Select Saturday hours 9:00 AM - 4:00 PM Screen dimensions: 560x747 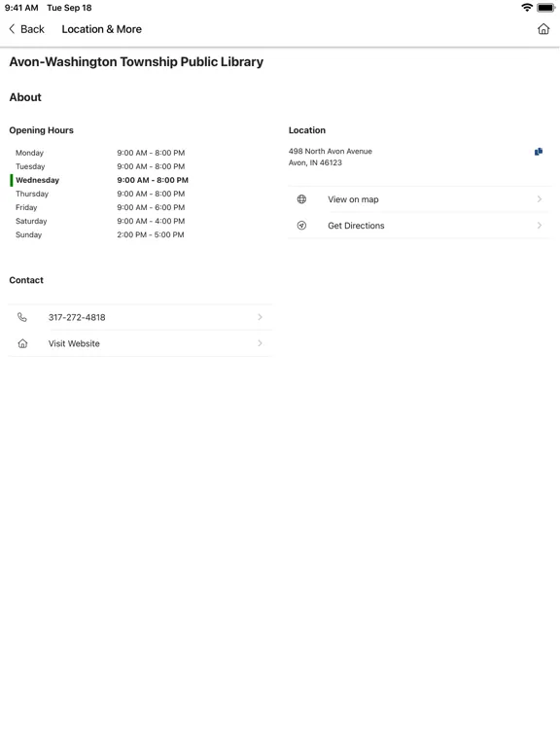click(x=151, y=221)
